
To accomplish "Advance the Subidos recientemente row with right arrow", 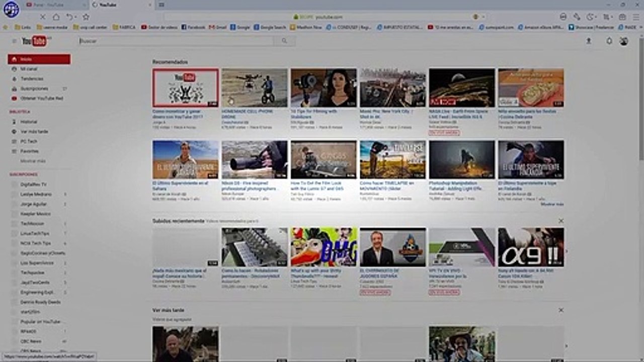I will [567, 251].
